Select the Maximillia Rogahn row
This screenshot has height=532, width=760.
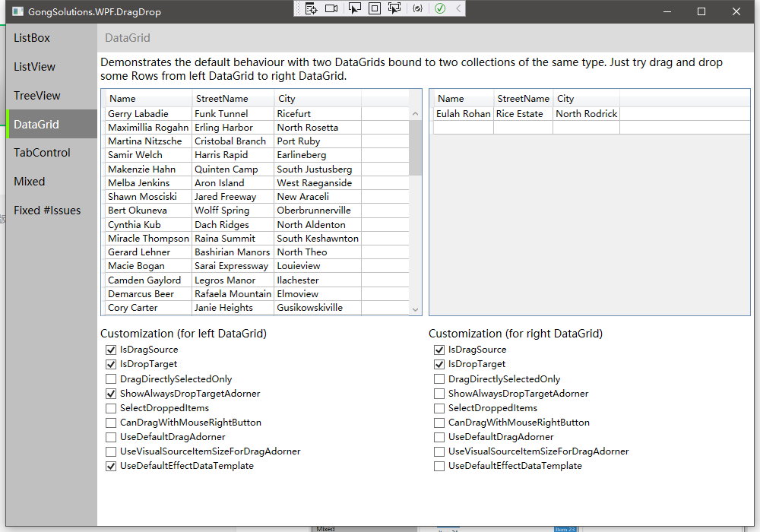257,128
